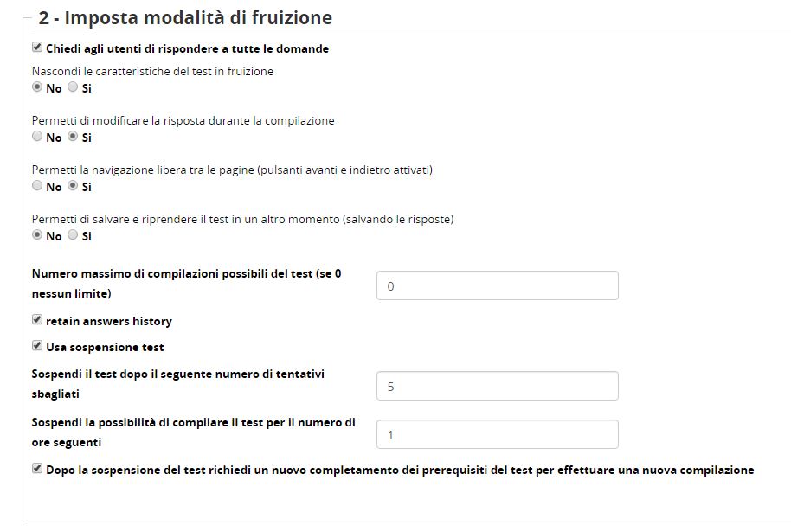Choose 'Si' for modificare la risposta
This screenshot has height=532, width=791.
click(x=73, y=137)
